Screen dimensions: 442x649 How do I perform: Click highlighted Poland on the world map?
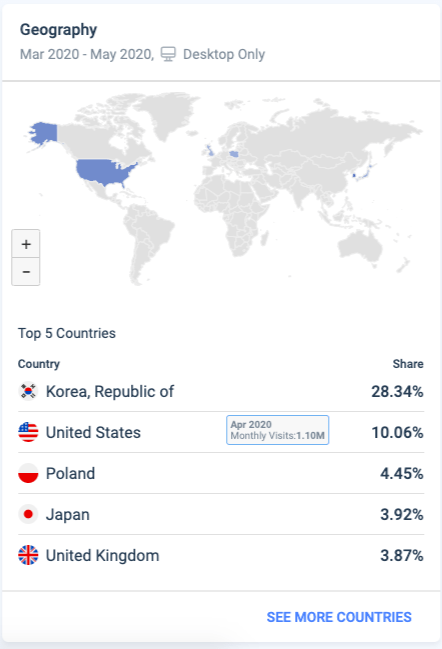click(x=234, y=154)
